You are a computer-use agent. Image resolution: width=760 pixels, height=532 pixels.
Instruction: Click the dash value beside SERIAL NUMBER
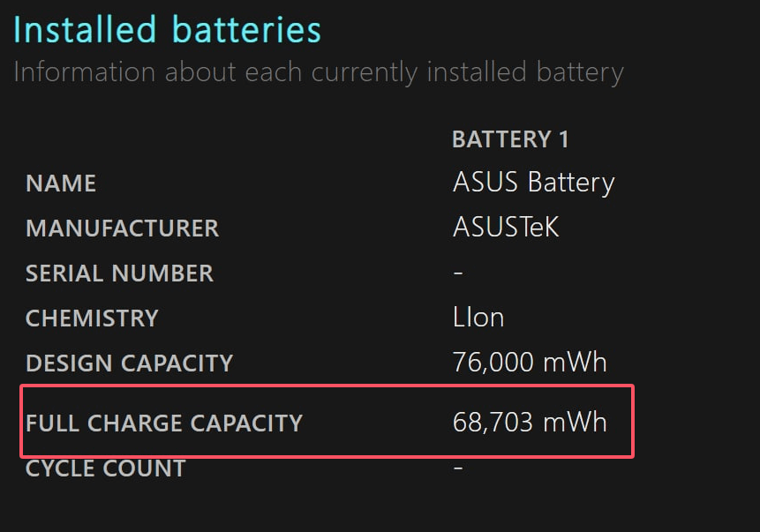[x=458, y=273]
